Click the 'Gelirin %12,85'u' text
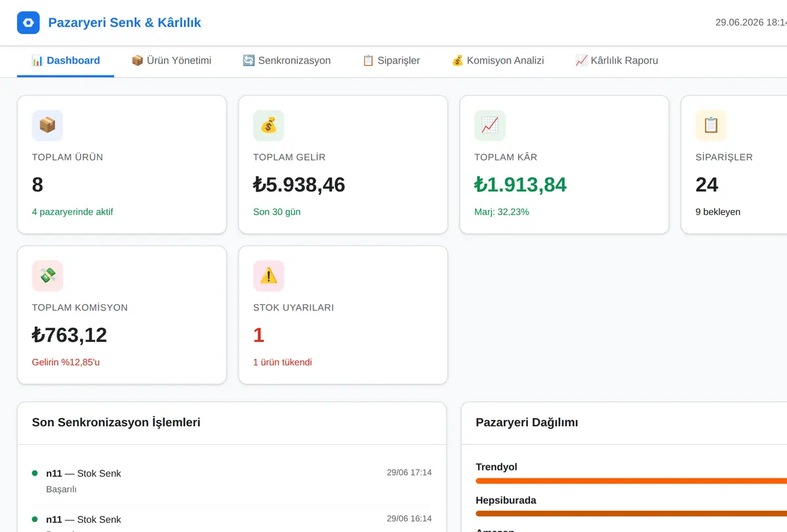The width and height of the screenshot is (787, 532). point(66,362)
